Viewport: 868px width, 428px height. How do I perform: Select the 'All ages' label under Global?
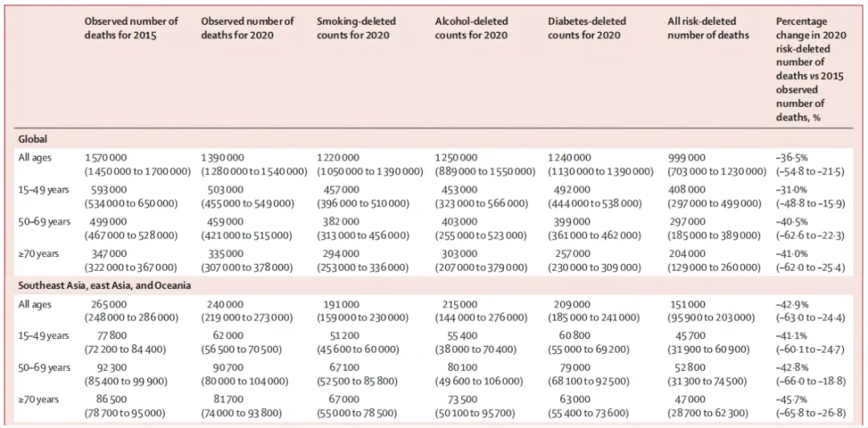point(35,158)
